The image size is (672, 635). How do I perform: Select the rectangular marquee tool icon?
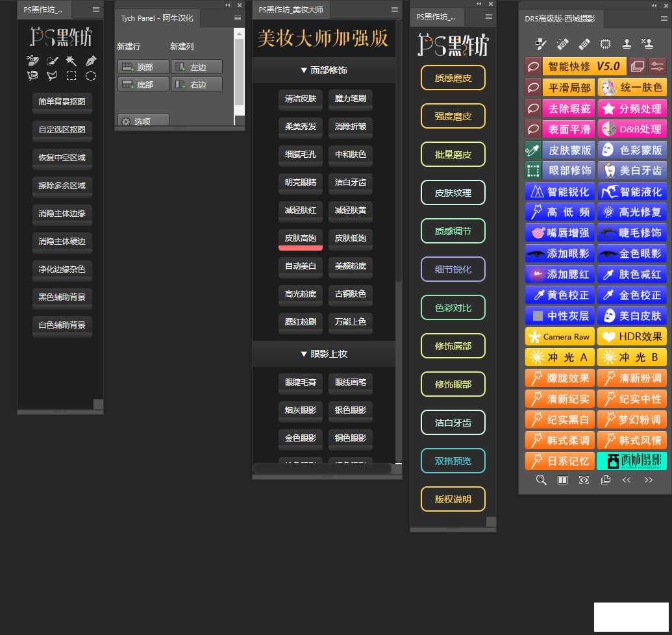71,76
